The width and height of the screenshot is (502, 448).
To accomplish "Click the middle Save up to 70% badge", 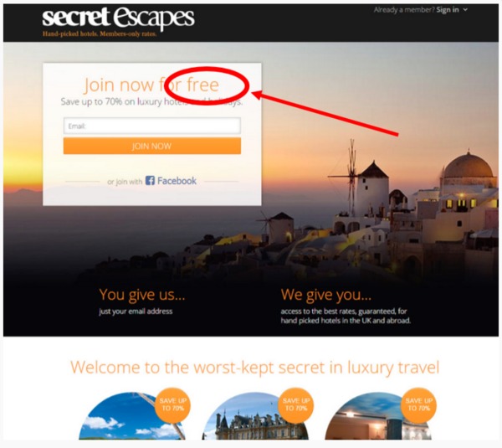I will click(296, 405).
